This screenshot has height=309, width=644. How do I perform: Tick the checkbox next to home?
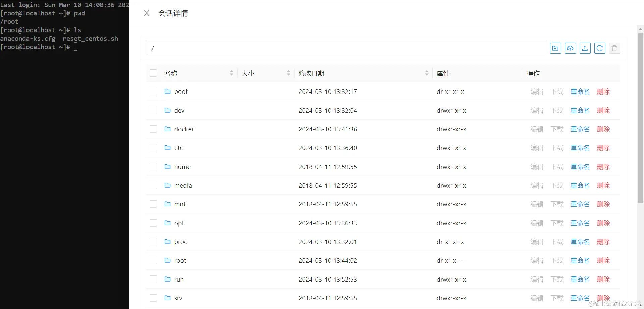coord(153,167)
